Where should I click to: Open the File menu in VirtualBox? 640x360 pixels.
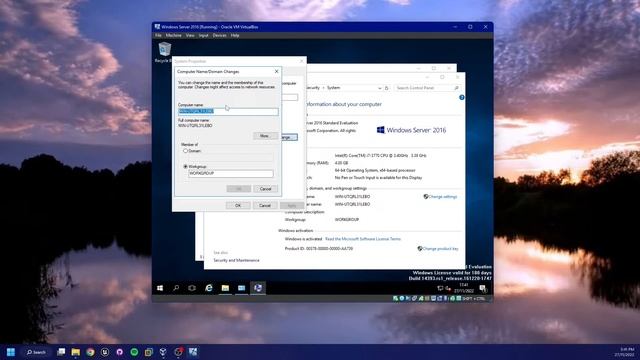coord(158,36)
